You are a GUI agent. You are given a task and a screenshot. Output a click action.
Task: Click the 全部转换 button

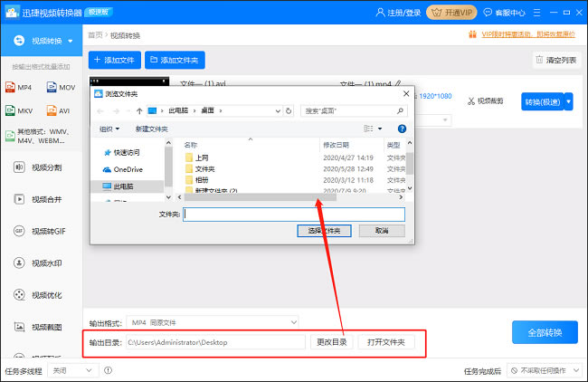click(544, 332)
